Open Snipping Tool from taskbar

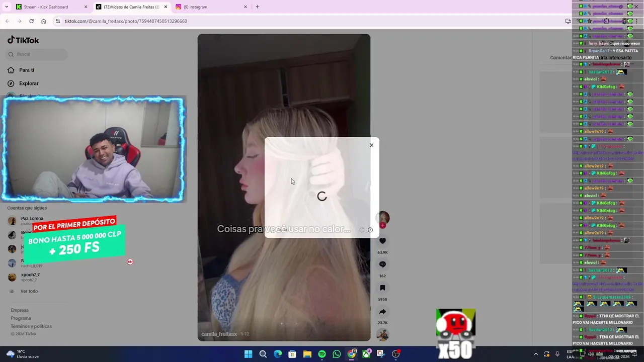click(x=381, y=354)
